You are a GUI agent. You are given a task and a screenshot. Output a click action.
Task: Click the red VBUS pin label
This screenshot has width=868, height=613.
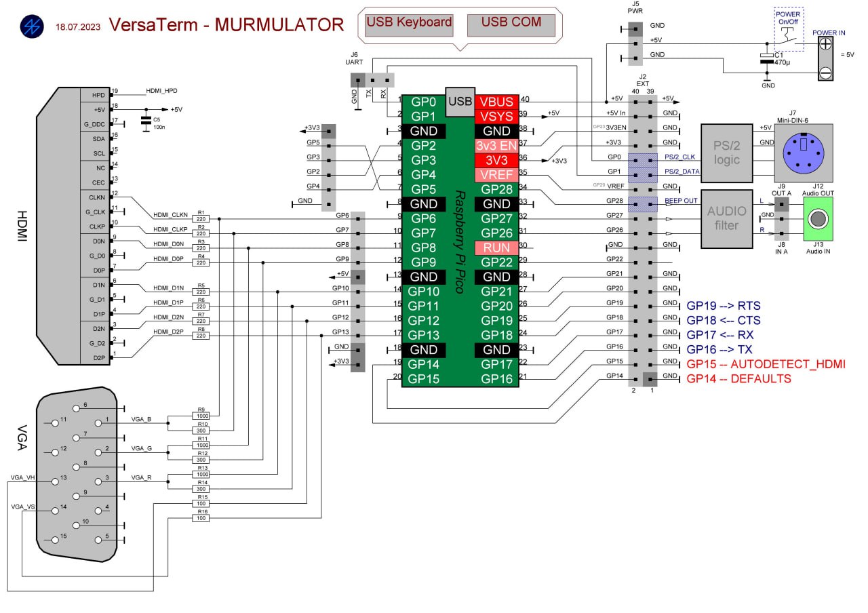(496, 102)
